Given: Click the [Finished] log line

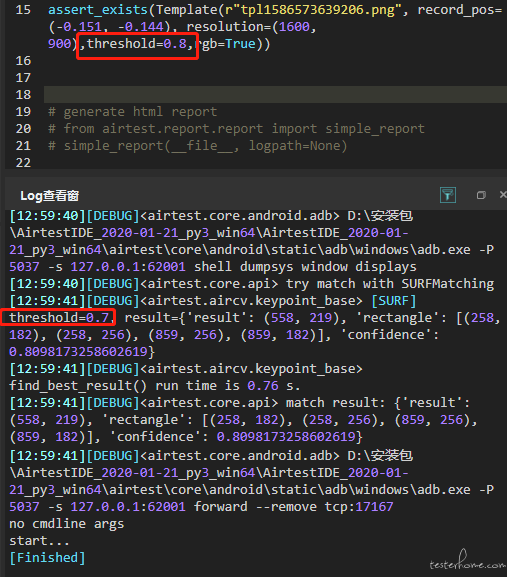Looking at the screenshot, I should pyautogui.click(x=47, y=558).
